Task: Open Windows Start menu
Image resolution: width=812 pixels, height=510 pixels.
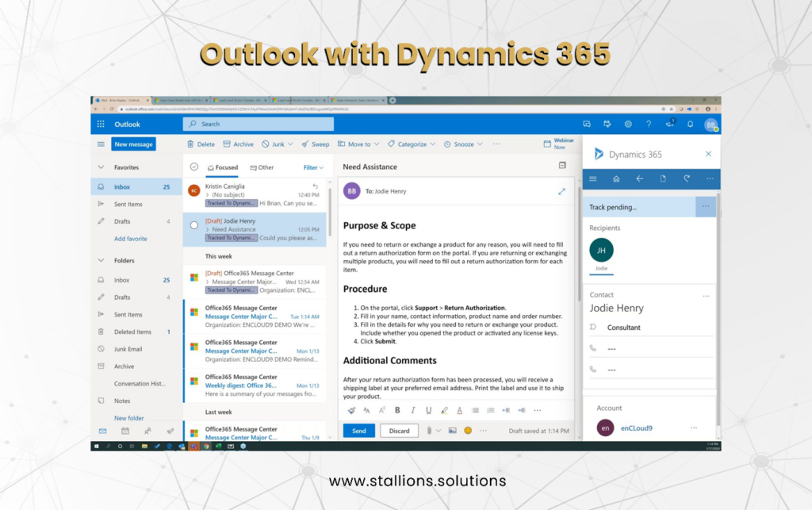Action: (x=96, y=446)
